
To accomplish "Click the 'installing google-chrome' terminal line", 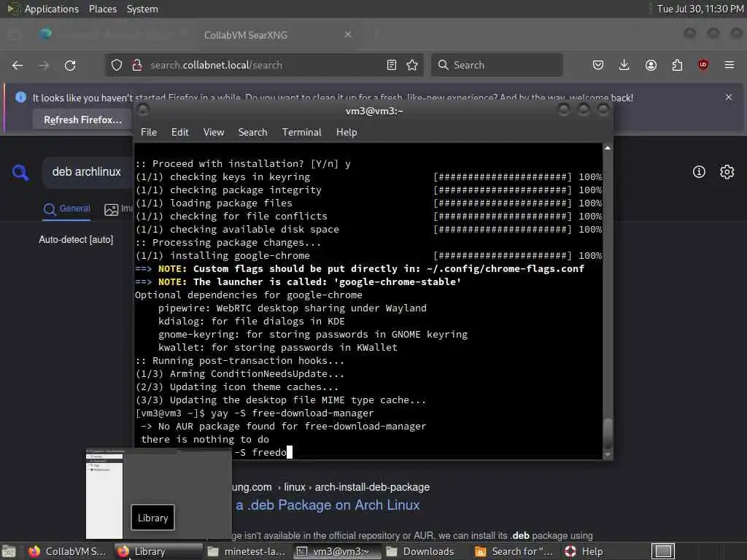I will click(222, 255).
